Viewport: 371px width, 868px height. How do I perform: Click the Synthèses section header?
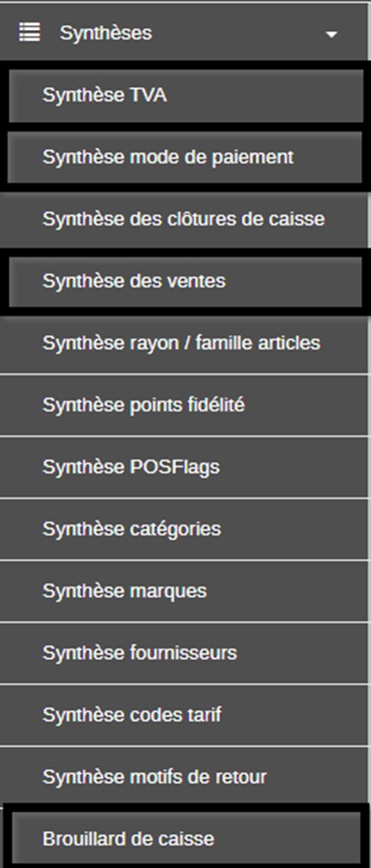click(184, 32)
